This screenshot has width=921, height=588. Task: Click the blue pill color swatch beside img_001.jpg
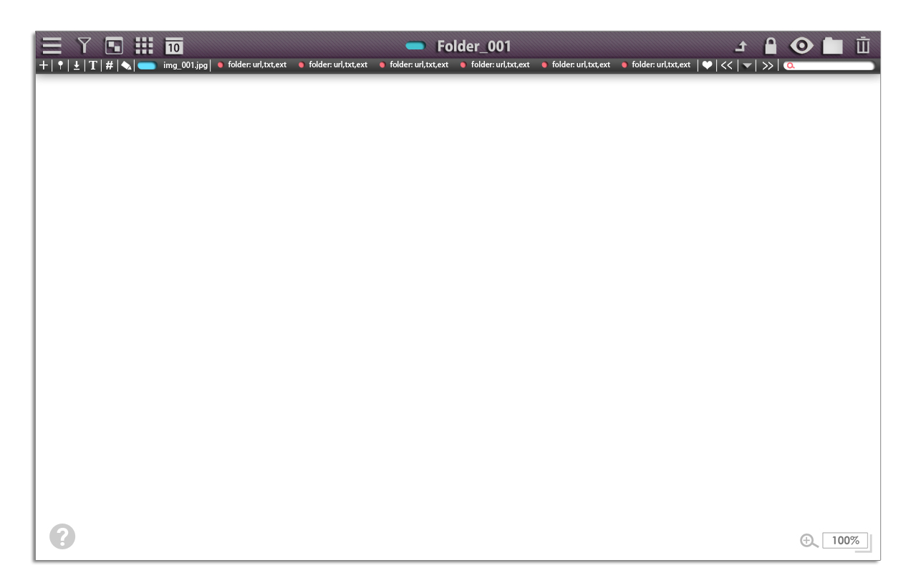147,66
